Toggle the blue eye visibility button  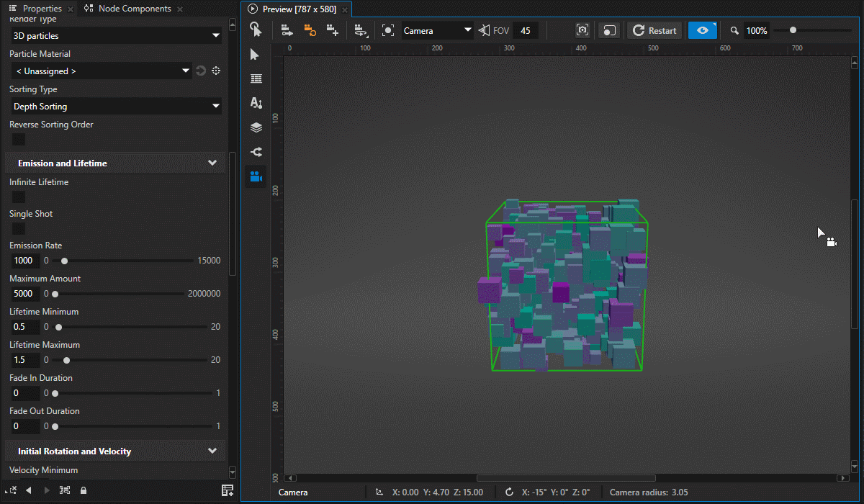702,30
